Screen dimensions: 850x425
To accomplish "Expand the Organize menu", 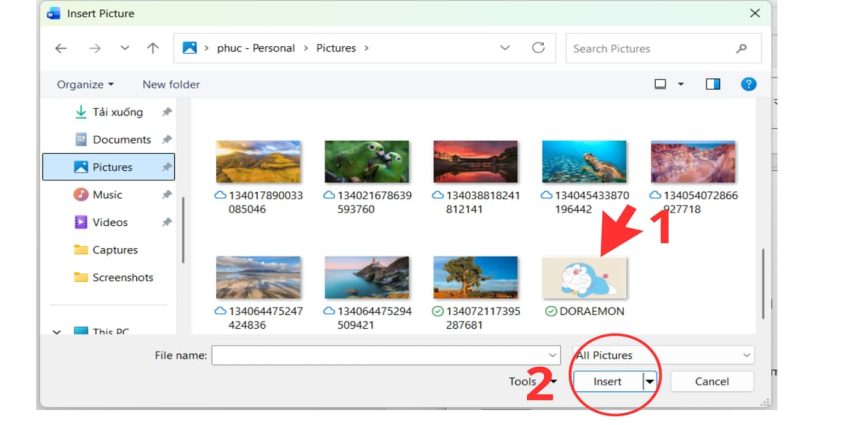I will pyautogui.click(x=85, y=85).
